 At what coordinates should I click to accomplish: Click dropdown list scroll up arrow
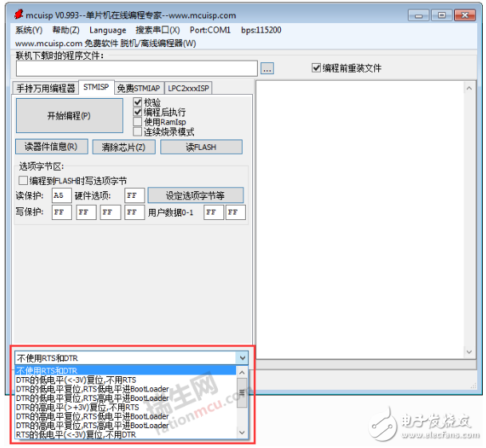(243, 371)
